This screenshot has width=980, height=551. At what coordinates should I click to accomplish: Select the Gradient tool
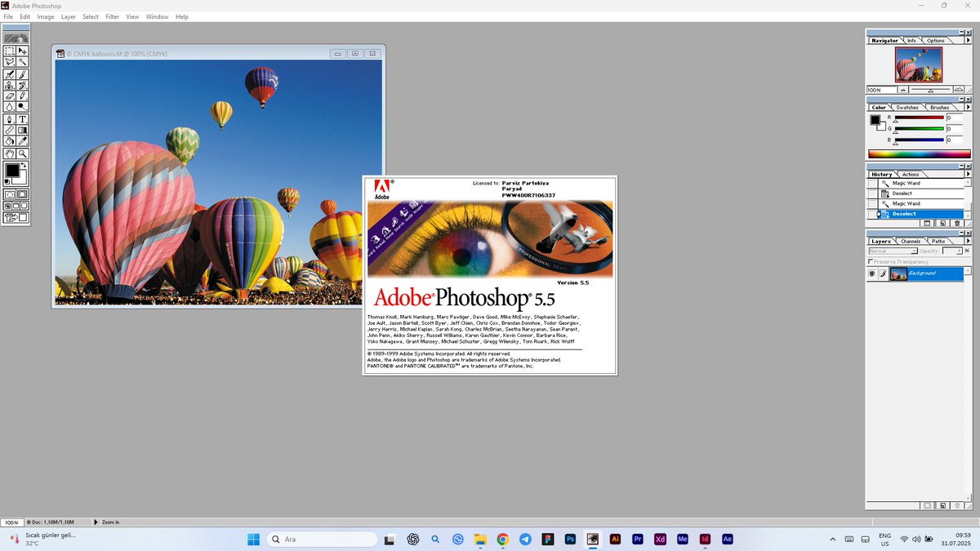tap(22, 129)
